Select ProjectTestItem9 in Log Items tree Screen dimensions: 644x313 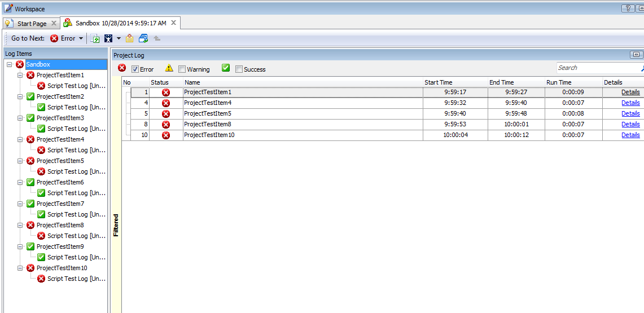point(60,246)
